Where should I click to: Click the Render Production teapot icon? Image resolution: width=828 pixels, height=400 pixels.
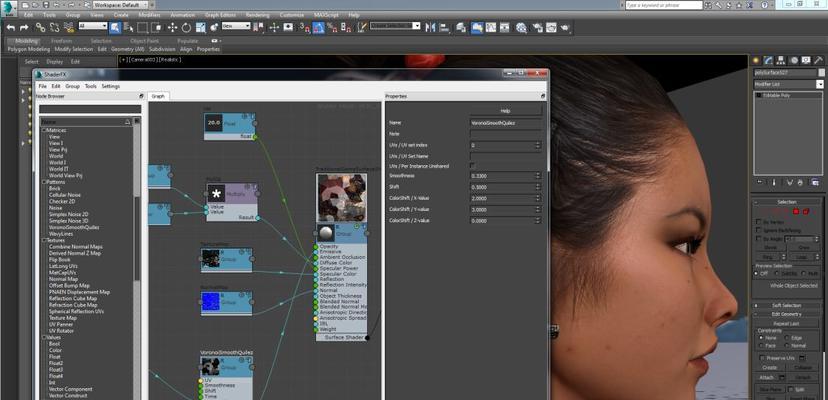(564, 27)
